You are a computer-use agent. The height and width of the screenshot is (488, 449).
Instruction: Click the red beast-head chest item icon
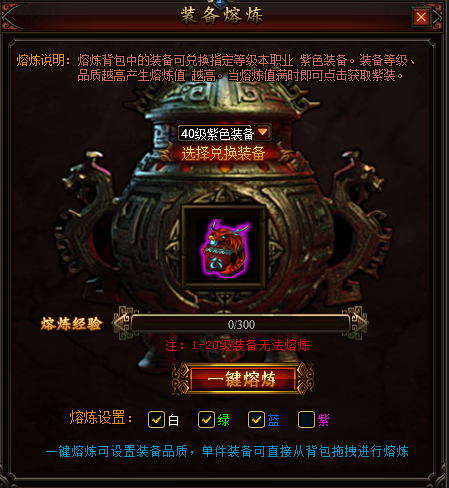[224, 247]
